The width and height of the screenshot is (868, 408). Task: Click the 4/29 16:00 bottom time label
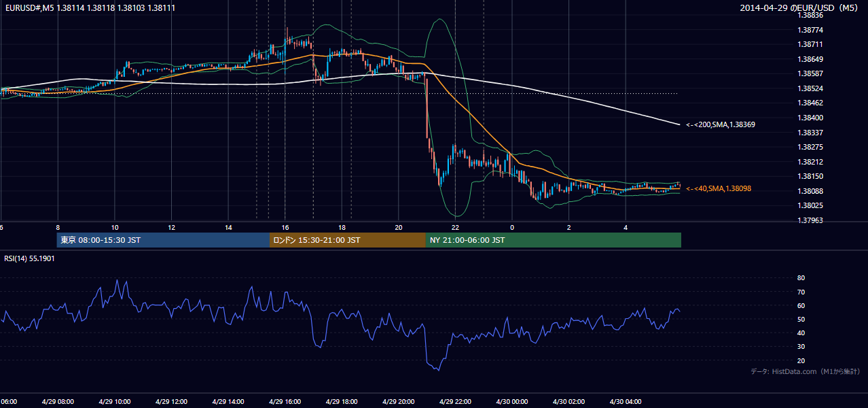pyautogui.click(x=285, y=402)
